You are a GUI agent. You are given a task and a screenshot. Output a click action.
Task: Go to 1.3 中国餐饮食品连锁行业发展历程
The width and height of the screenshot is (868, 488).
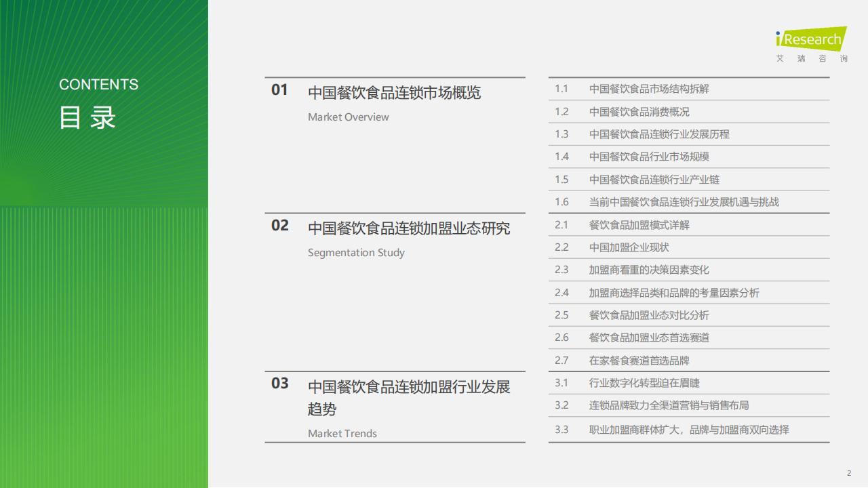tap(658, 134)
